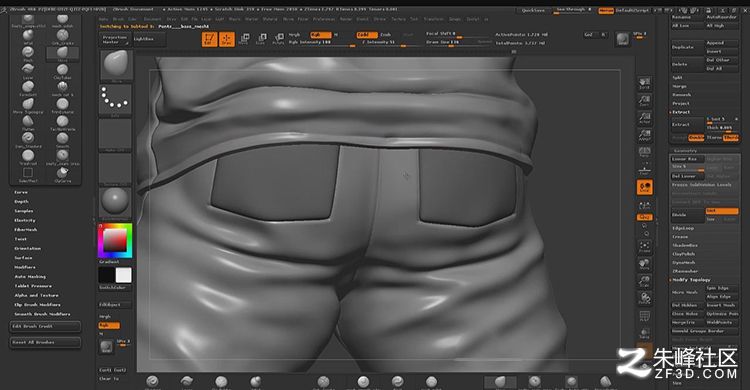Select the TrimDynamic brush
Screen dimensions: 750x390
coord(62,105)
